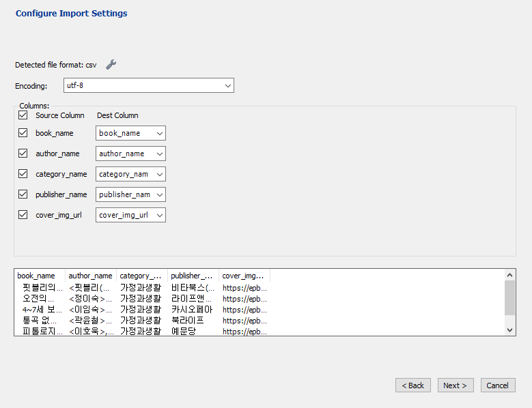Select the publisher_ header in preview table
Screen dimensions: 532x408
192,276
